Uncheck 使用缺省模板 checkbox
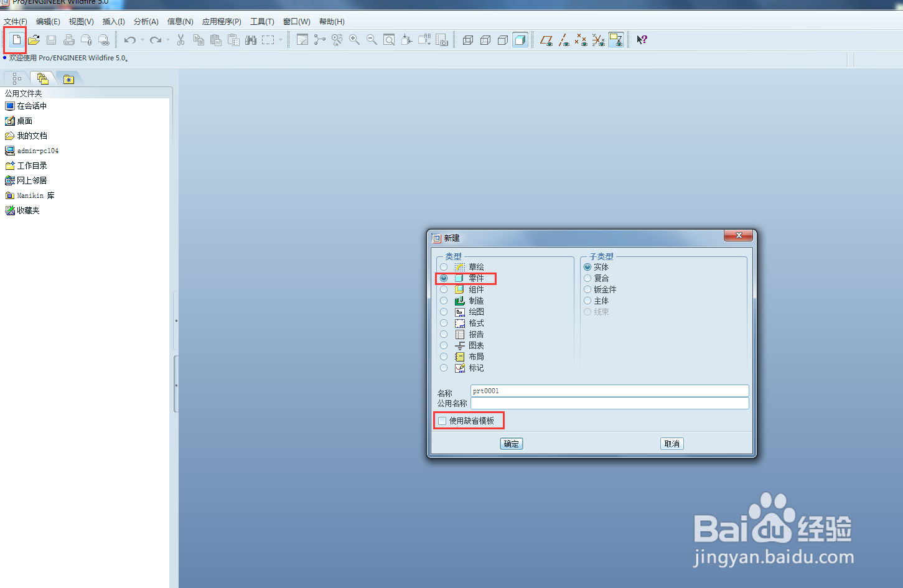Screen dimensions: 903x588 tap(442, 421)
